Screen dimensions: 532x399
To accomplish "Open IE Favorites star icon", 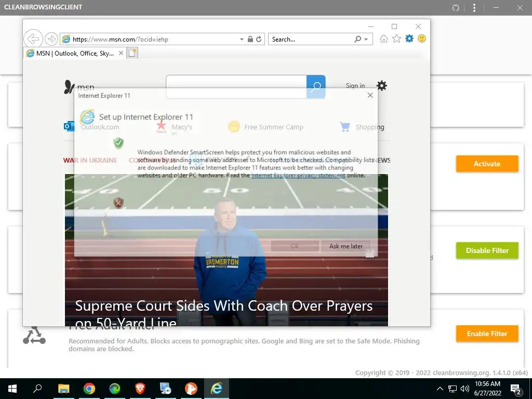I will (396, 38).
